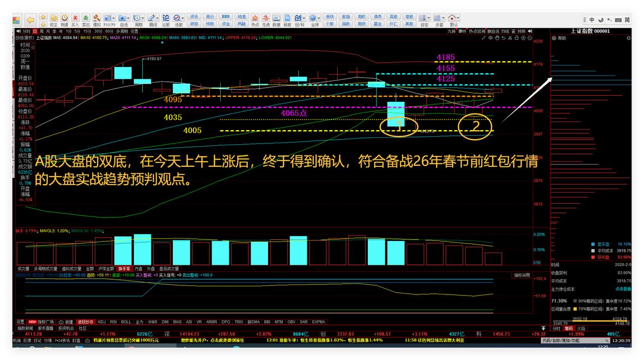This screenshot has height=360, width=644.
Task: Open the 测速 speed test icon
Action: [65, 18]
